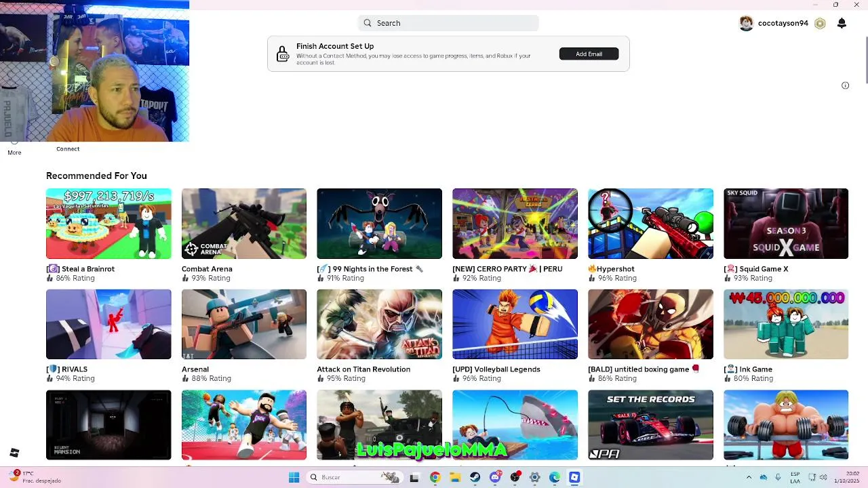
Task: Open the shark fishing game thumbnail
Action: point(515,425)
